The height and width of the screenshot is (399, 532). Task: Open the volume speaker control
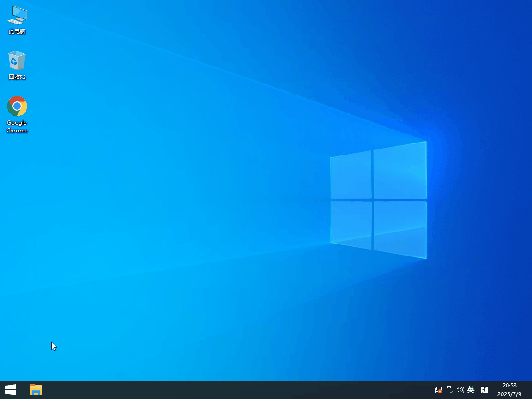[x=459, y=390]
